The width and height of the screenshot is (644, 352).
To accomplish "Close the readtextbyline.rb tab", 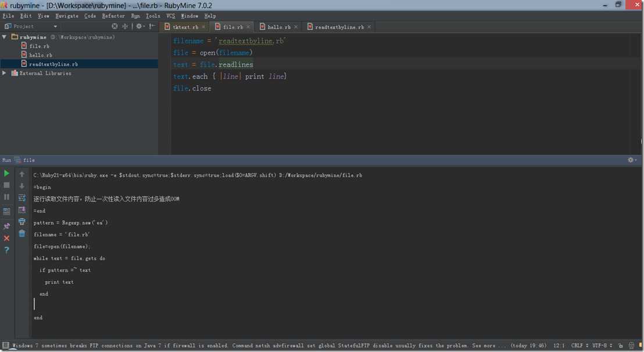I will pyautogui.click(x=369, y=27).
